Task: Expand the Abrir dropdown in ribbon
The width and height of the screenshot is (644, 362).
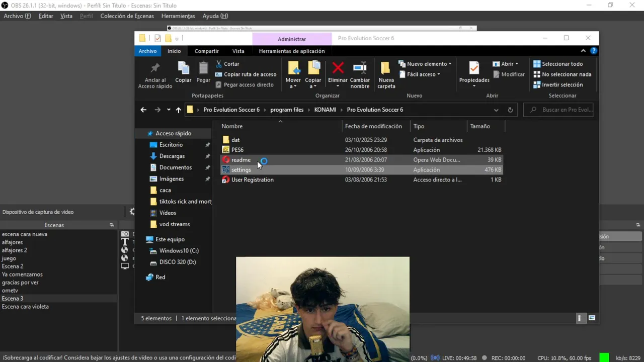Action: click(505, 64)
